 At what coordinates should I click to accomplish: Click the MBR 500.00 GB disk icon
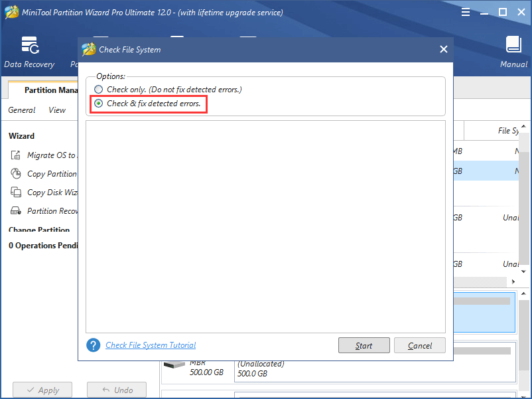pyautogui.click(x=174, y=364)
